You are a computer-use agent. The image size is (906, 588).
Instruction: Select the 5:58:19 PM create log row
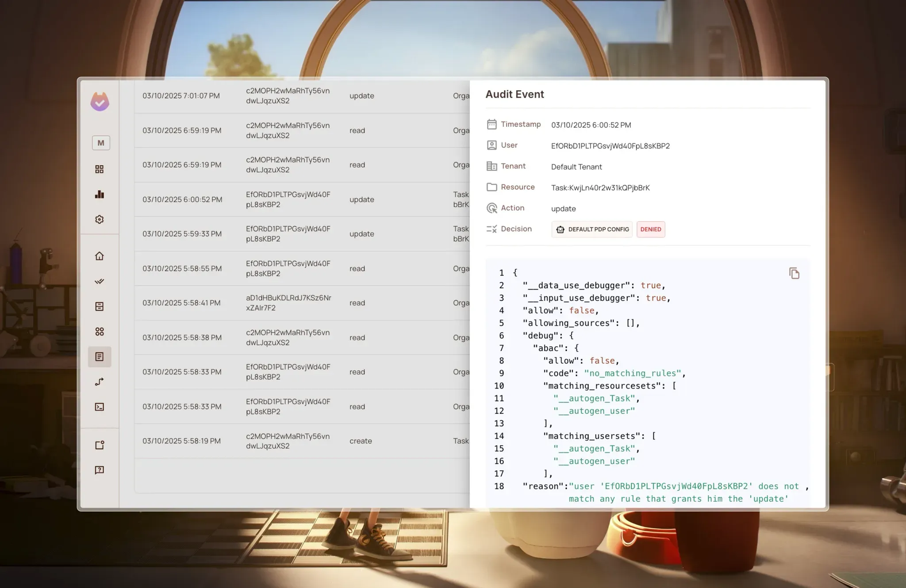[x=301, y=441]
